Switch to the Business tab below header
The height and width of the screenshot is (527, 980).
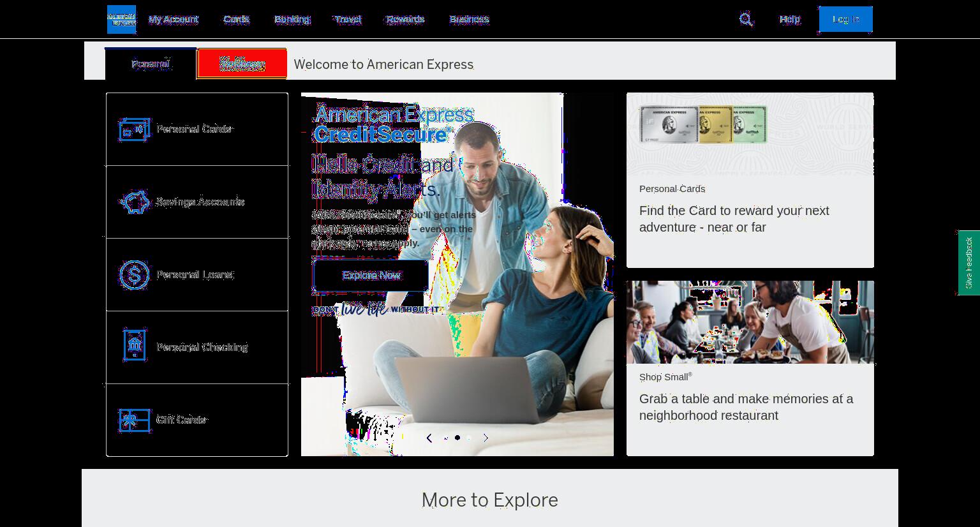click(242, 64)
